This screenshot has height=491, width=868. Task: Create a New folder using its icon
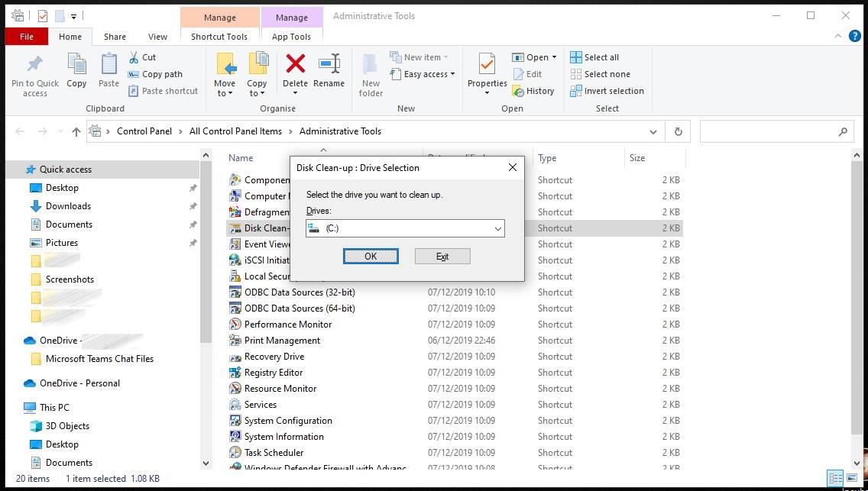point(370,73)
